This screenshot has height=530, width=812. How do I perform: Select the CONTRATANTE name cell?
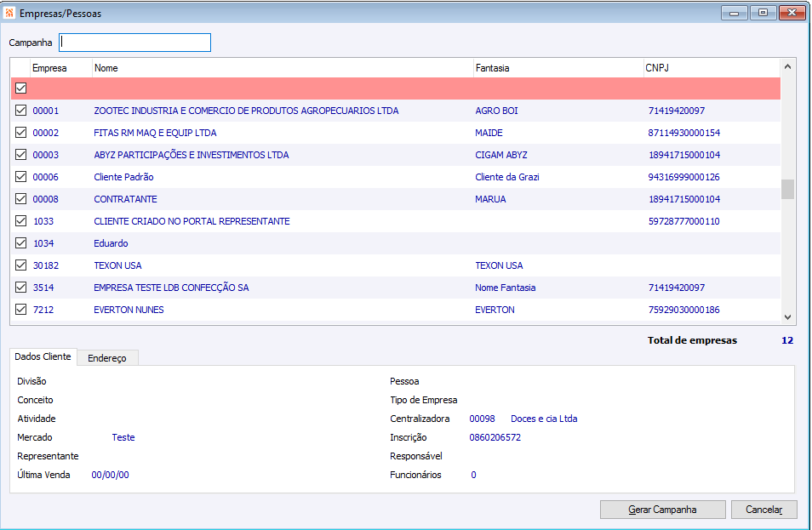point(125,199)
